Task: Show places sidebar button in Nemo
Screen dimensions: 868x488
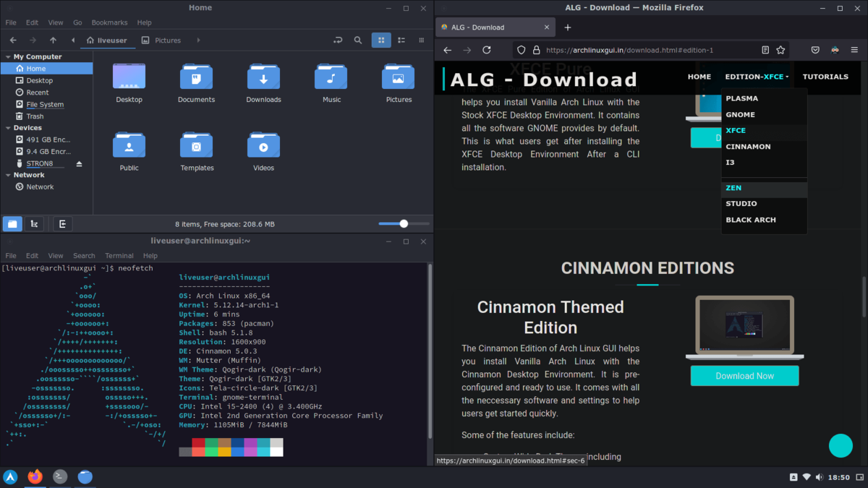Action: click(12, 224)
